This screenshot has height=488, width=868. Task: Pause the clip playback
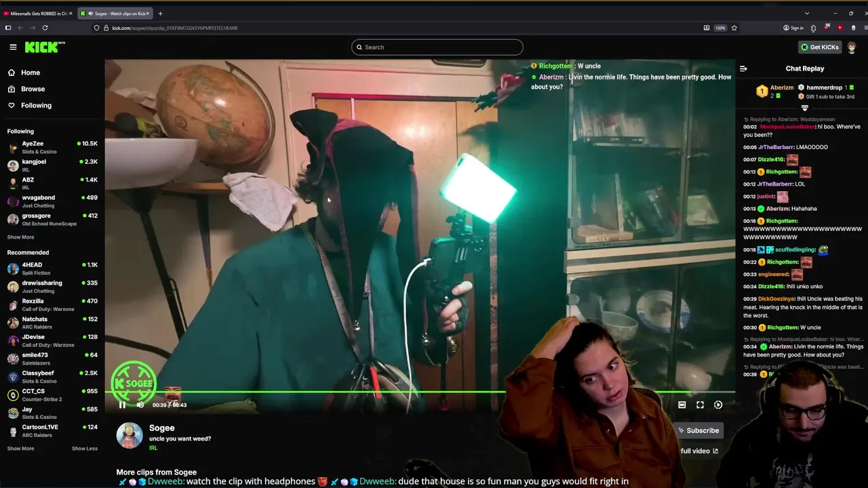(122, 405)
